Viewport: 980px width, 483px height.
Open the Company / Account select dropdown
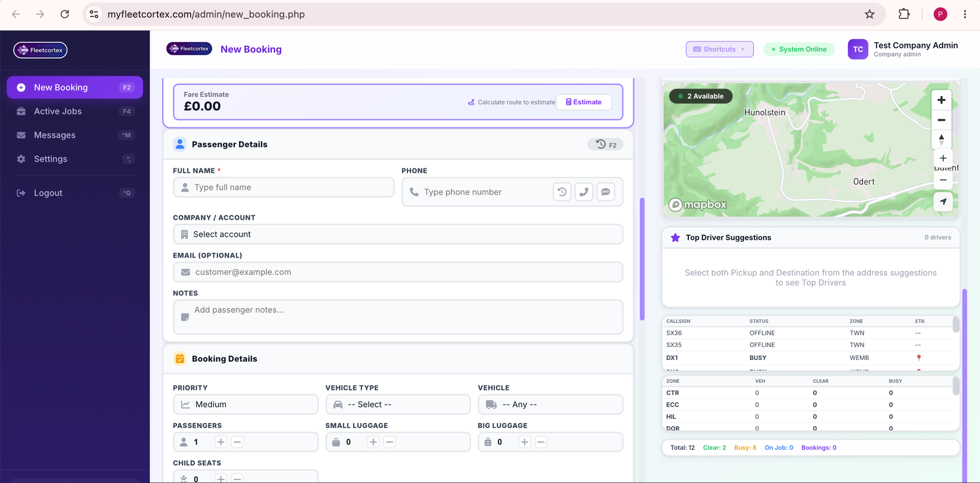pos(398,234)
